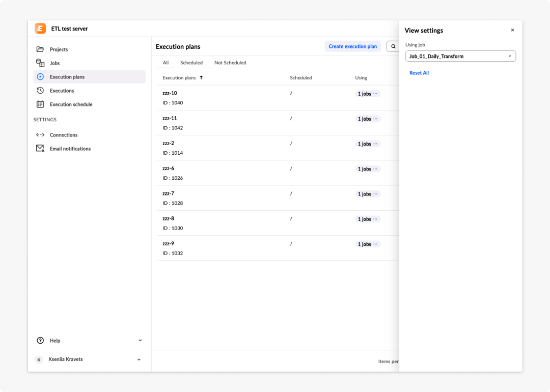The height and width of the screenshot is (392, 550).
Task: Open execution plan zzz-2
Action: 169,143
